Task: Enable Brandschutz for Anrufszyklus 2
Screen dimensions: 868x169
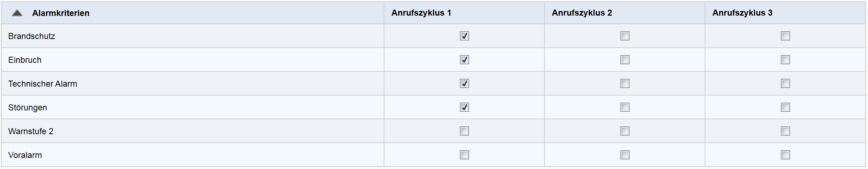Action: pyautogui.click(x=625, y=36)
